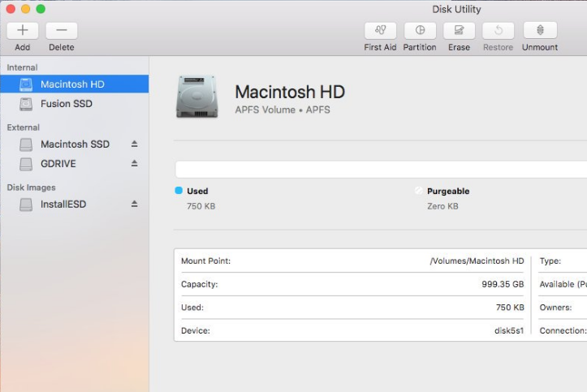Screen dimensions: 587x392
Task: Click the large hard drive image
Action: pos(197,97)
